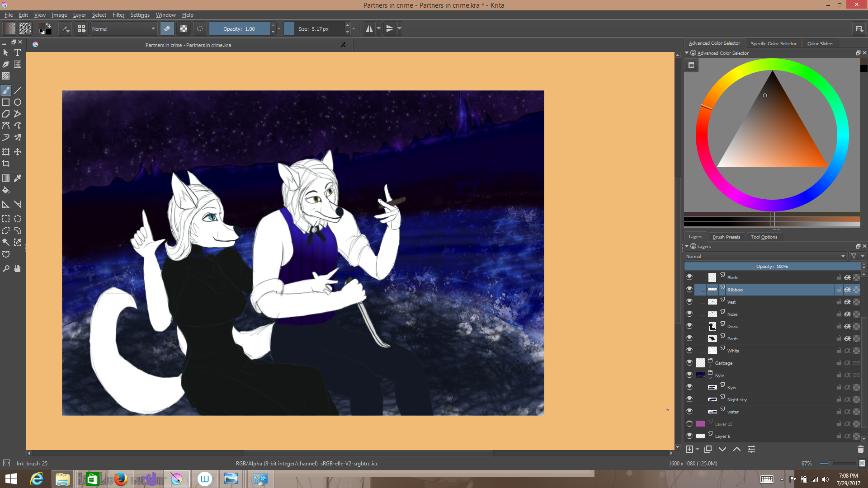Open brush blending mode Normal dropdown

pyautogui.click(x=123, y=29)
